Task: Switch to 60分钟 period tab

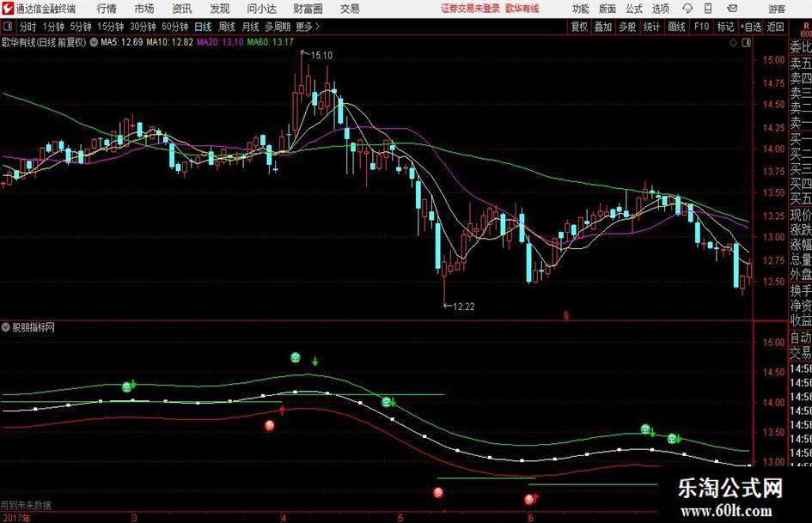Action: point(175,27)
